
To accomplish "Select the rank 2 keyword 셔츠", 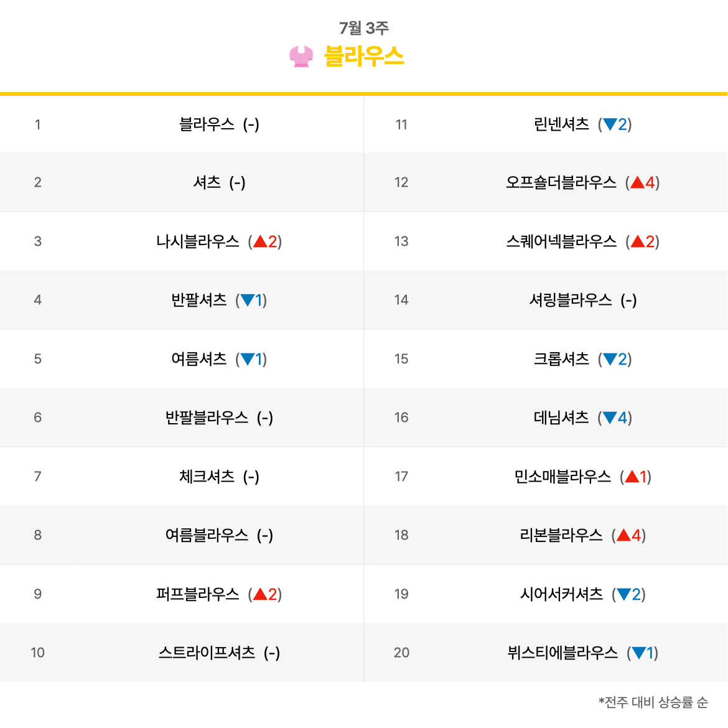I will pyautogui.click(x=207, y=182).
